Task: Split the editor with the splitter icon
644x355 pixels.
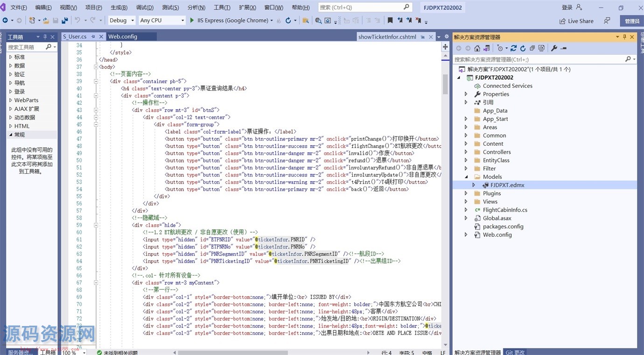Action: (445, 47)
